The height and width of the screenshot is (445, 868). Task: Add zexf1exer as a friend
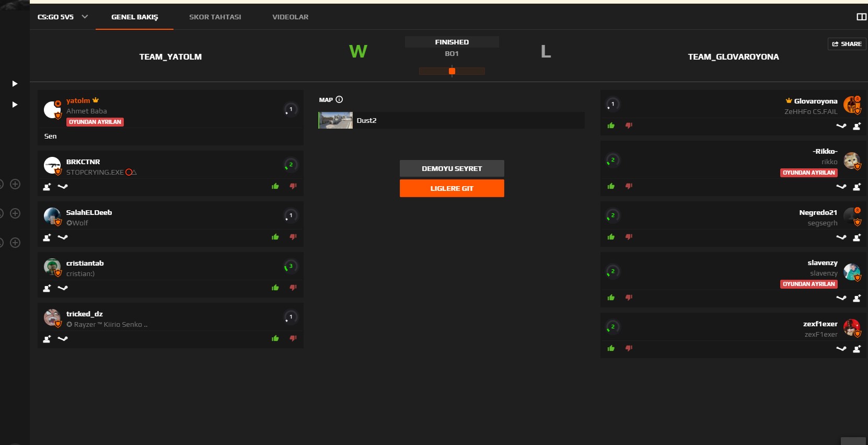(857, 349)
